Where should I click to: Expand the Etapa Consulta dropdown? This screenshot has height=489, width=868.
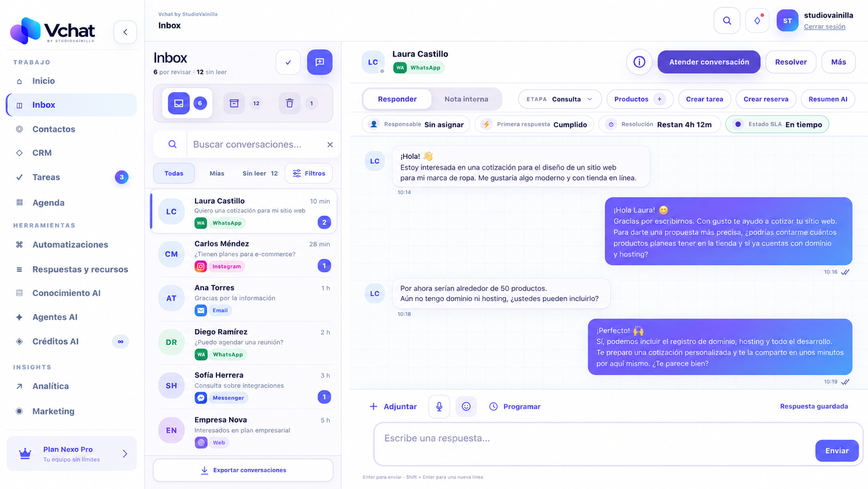560,99
